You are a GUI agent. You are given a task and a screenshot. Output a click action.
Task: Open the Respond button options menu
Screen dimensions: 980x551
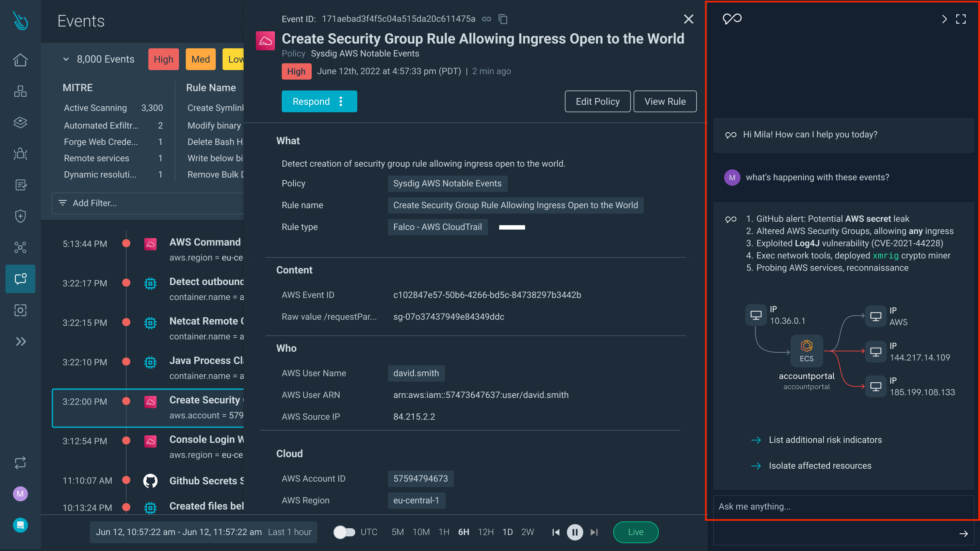coord(341,102)
